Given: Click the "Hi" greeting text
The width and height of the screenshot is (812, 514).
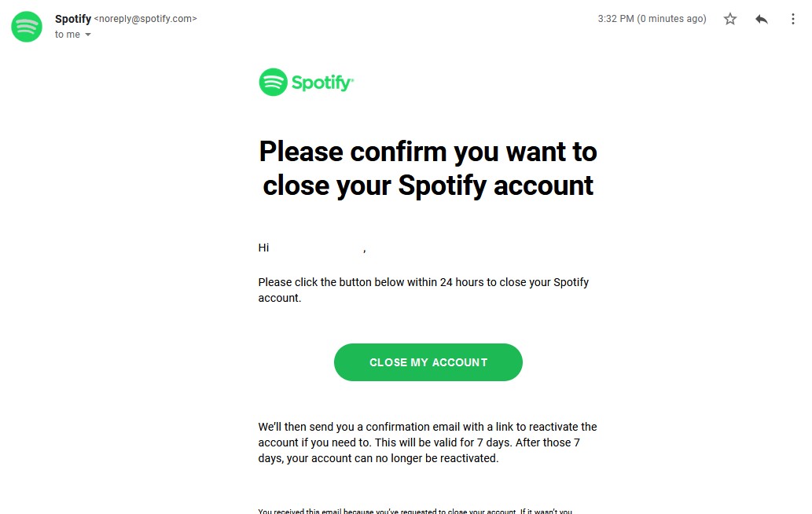Looking at the screenshot, I should pos(263,248).
